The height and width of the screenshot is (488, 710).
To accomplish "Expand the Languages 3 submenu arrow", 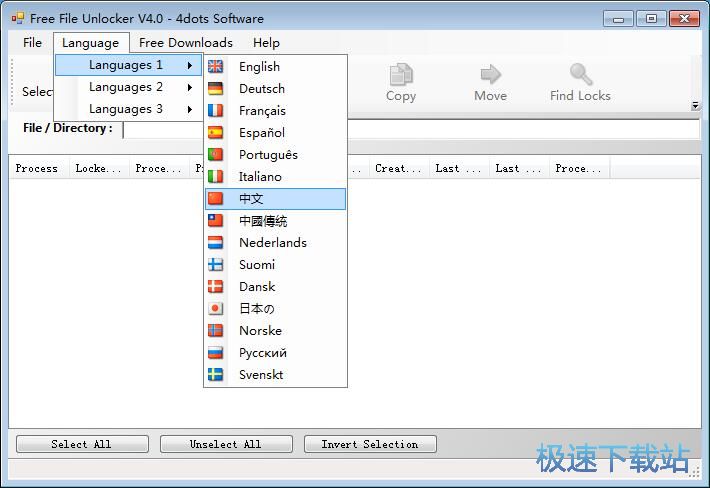I will [190, 109].
